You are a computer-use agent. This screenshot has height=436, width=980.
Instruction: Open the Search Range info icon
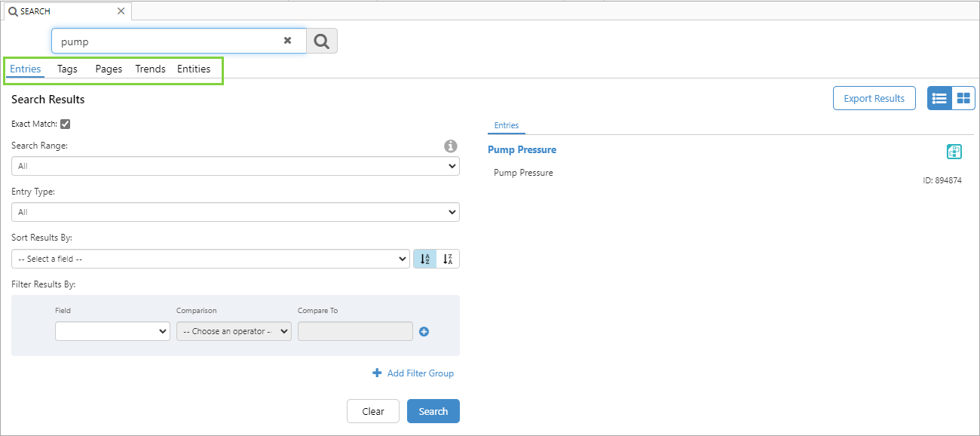pos(451,146)
